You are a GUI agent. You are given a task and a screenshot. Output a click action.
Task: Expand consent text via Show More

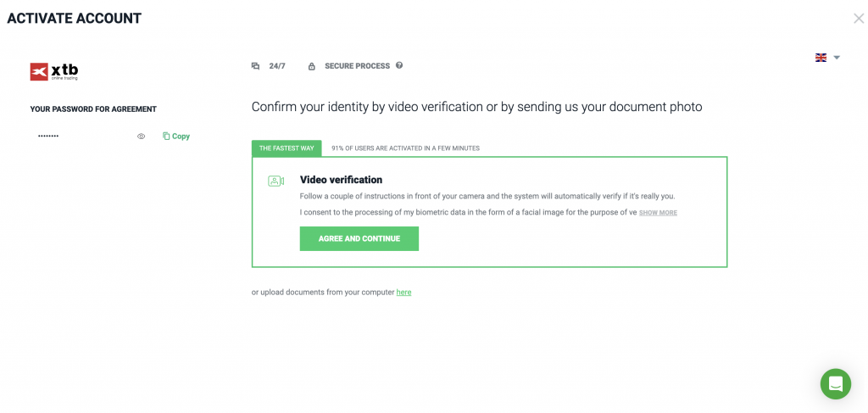(x=658, y=213)
